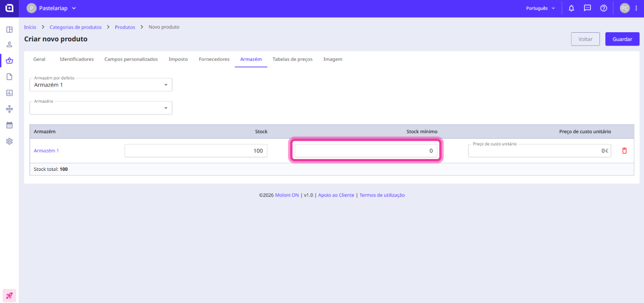Delete the Armazém 1 row with trash icon

click(x=624, y=151)
